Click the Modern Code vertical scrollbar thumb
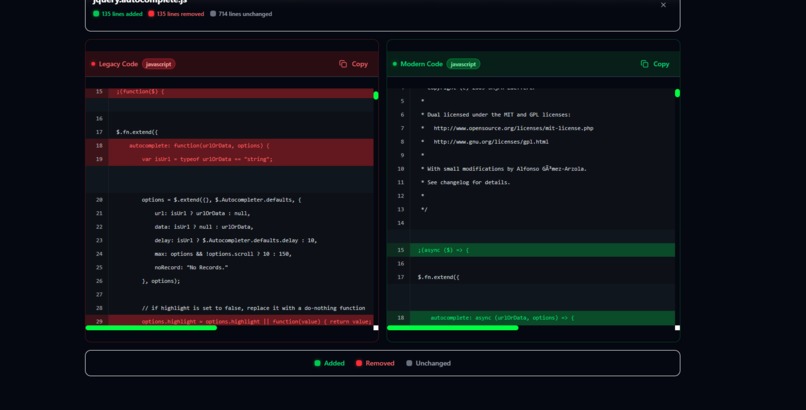Viewport: 806px width, 410px height. click(677, 93)
